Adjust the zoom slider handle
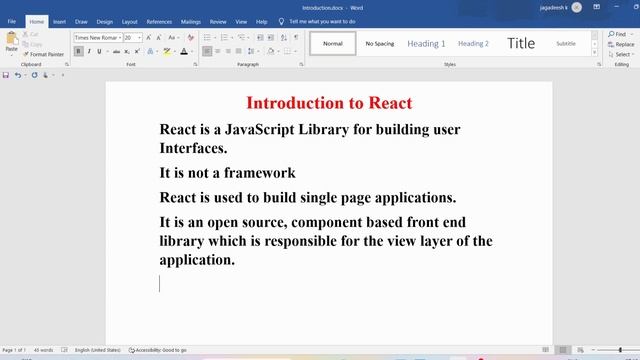Image resolution: width=640 pixels, height=360 pixels. [x=620, y=350]
